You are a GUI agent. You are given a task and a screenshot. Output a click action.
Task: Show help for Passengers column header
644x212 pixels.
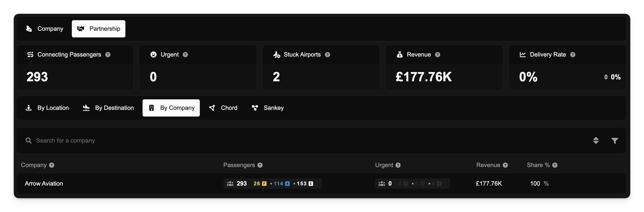[x=260, y=165]
